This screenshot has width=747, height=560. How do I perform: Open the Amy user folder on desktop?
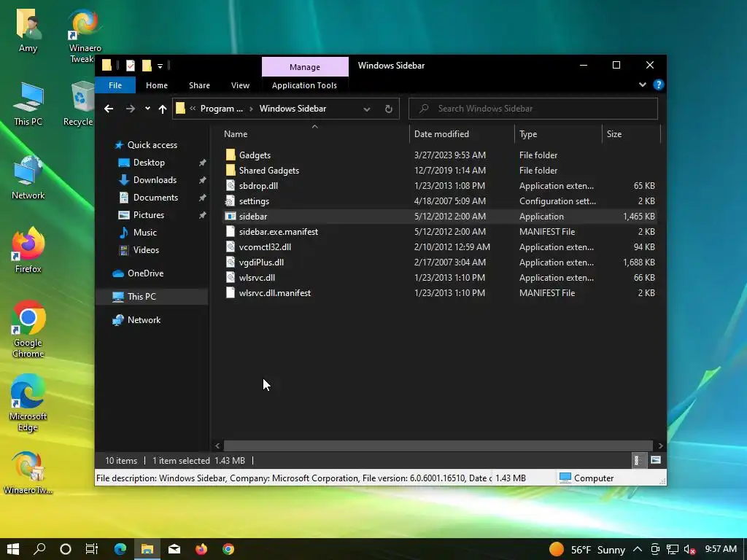28,31
